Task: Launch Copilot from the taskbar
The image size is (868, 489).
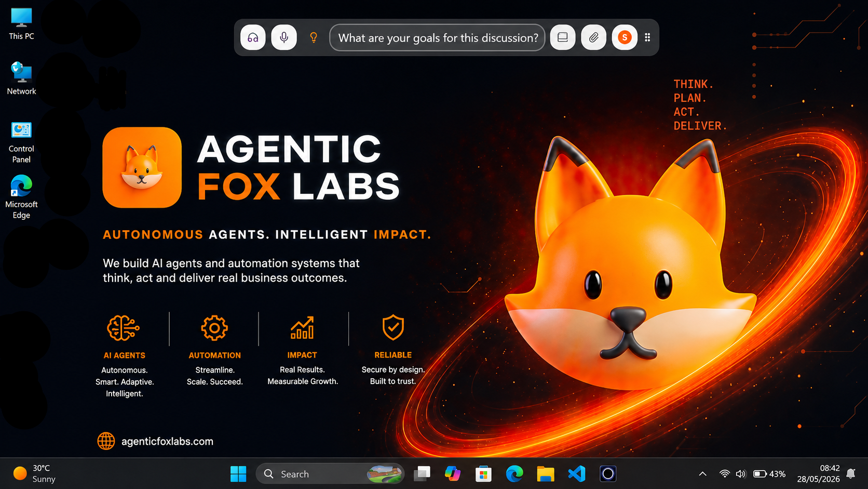Action: [453, 474]
